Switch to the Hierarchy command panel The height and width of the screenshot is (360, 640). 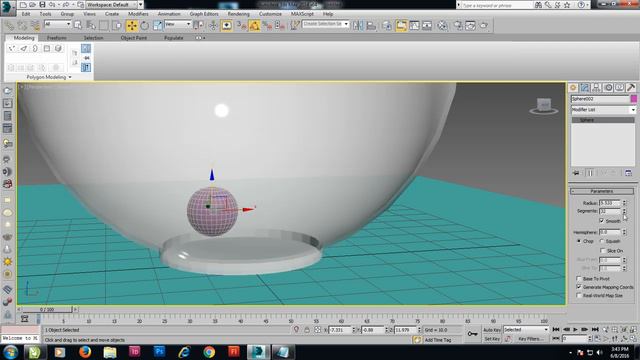596,88
